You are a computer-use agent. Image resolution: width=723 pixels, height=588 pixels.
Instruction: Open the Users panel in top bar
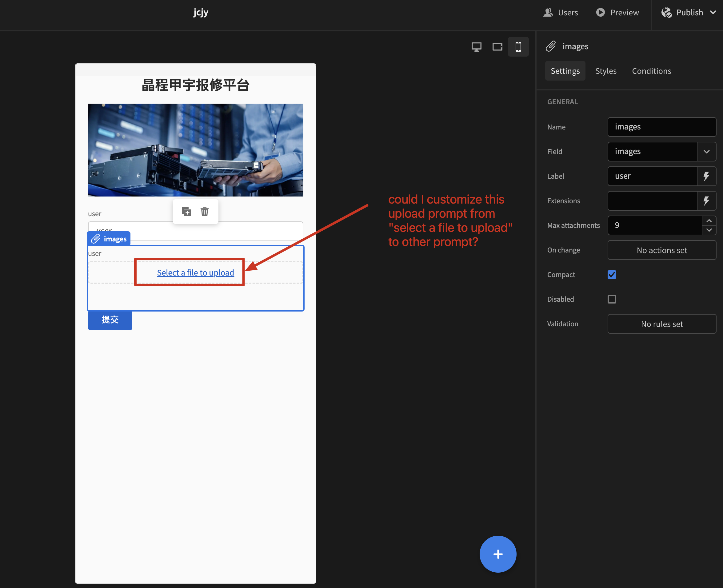pos(560,12)
